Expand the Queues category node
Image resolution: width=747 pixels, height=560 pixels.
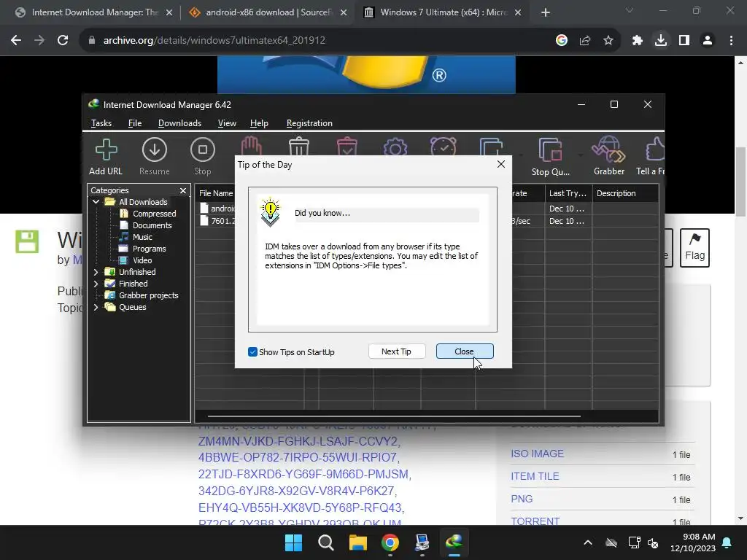click(96, 307)
